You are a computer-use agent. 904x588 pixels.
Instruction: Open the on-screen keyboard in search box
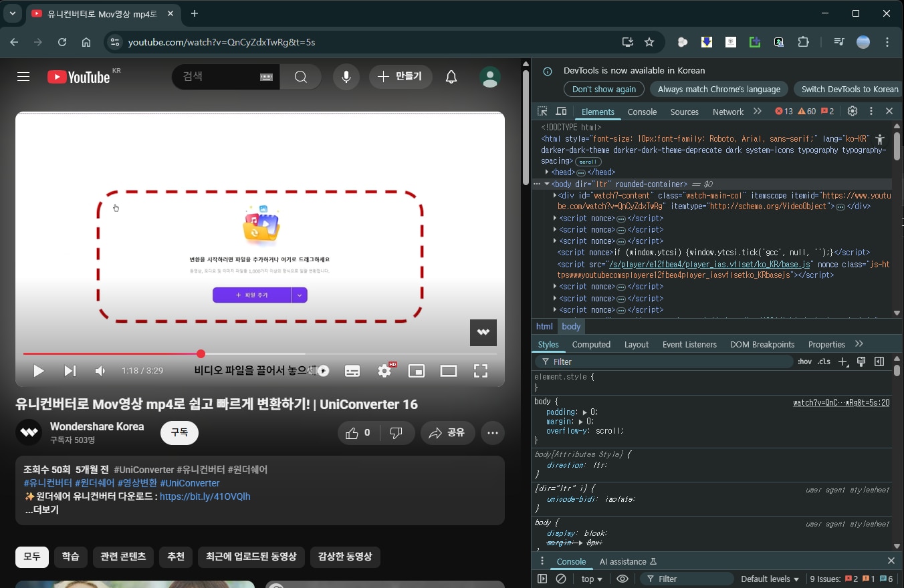tap(266, 77)
